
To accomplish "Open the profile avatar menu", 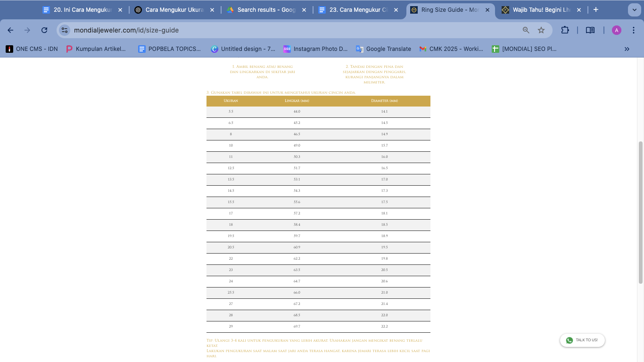I will point(617,30).
